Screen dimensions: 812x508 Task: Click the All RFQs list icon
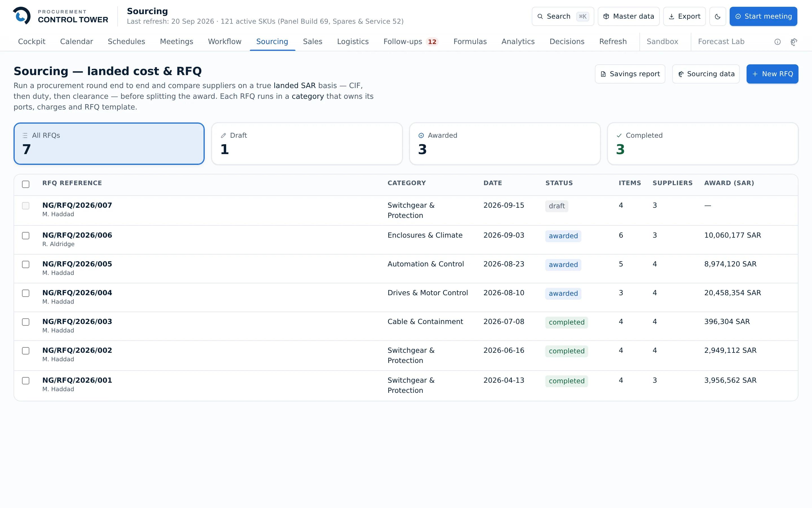(25, 135)
